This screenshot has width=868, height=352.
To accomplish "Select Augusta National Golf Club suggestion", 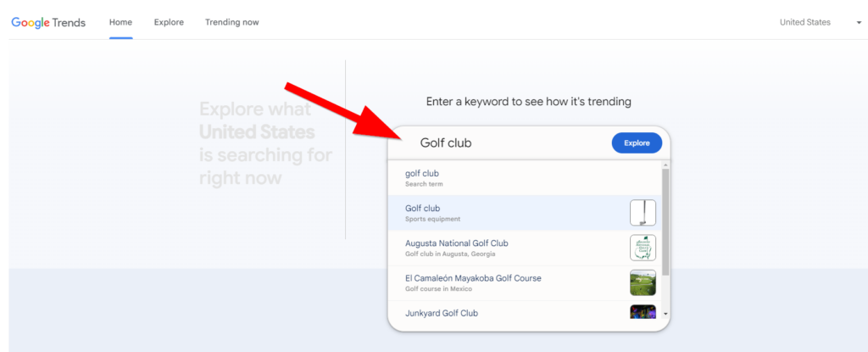I will tap(509, 248).
